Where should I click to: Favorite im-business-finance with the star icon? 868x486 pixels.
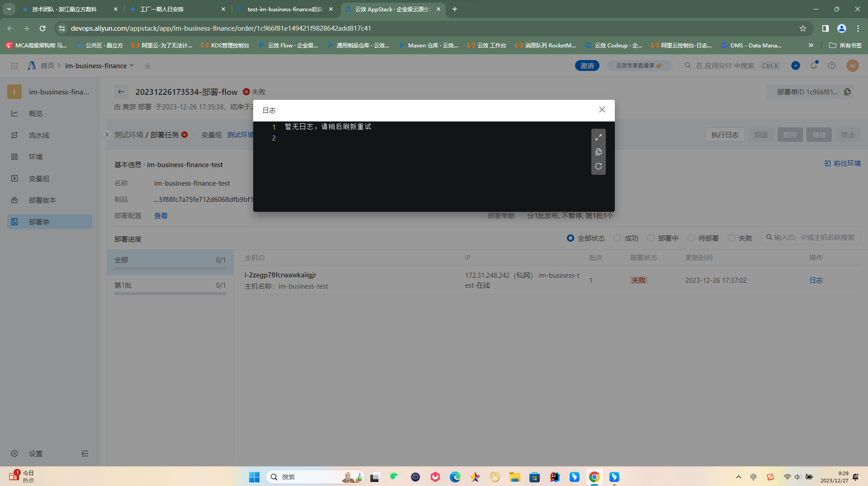(147, 66)
